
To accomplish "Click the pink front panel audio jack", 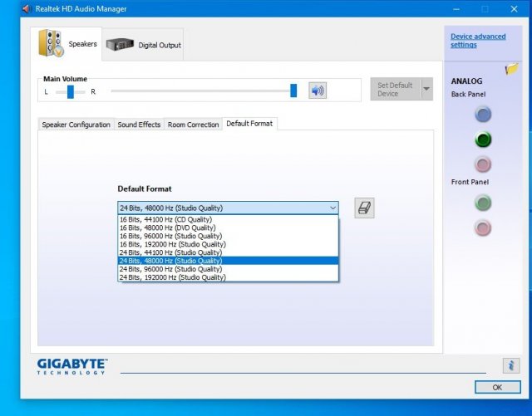I will coord(482,228).
